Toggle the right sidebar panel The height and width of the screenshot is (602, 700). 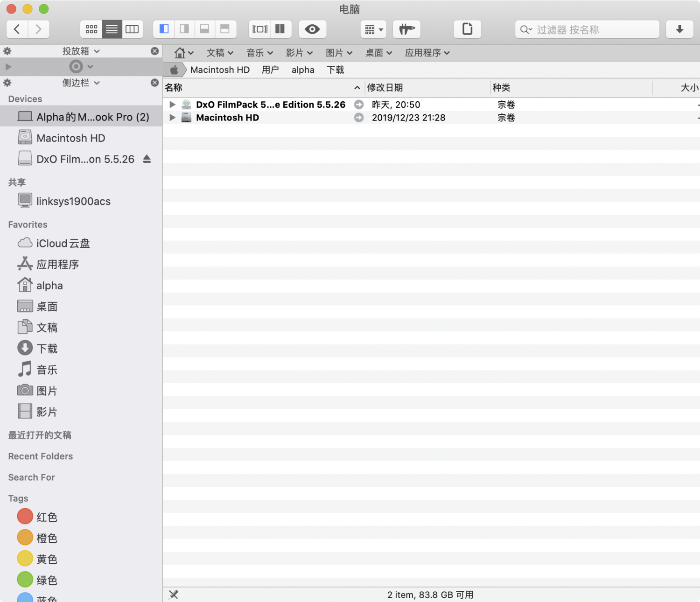coord(184,29)
